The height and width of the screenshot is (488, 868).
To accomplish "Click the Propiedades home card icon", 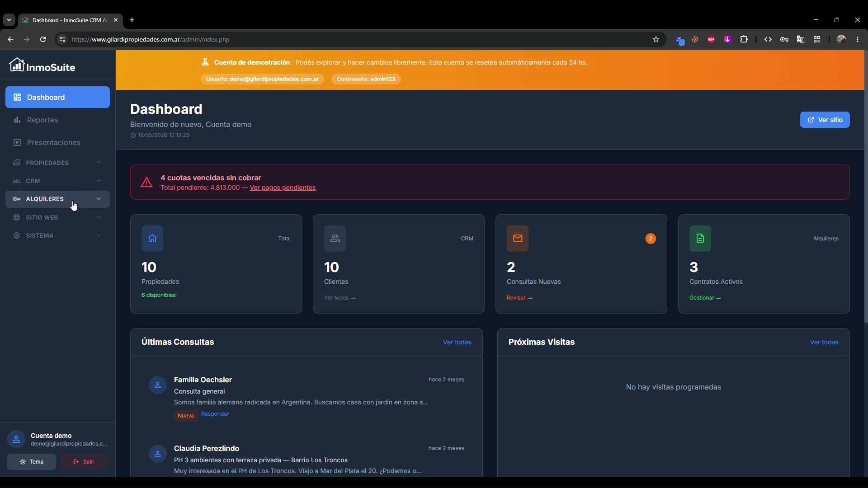I will pyautogui.click(x=152, y=239).
